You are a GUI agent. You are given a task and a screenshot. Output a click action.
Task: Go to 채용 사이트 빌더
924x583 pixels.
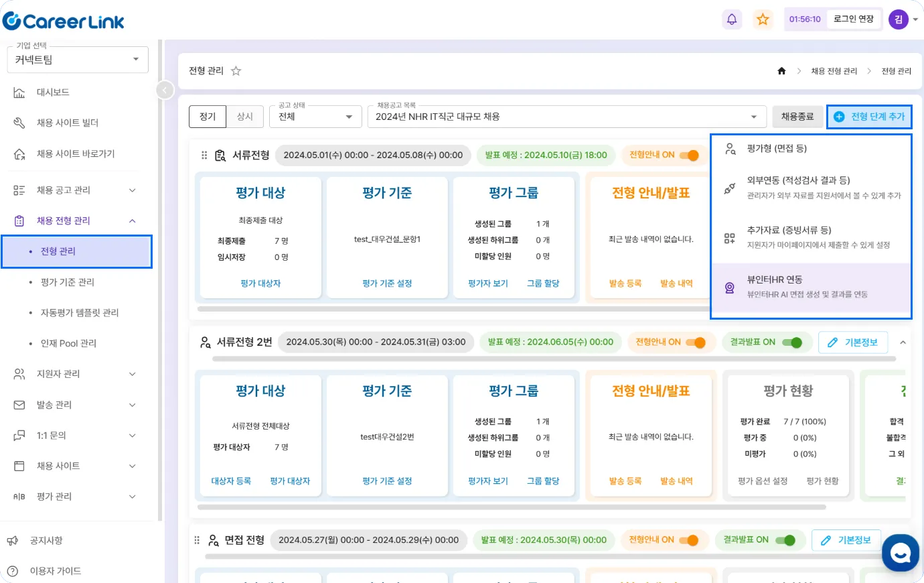pos(67,123)
